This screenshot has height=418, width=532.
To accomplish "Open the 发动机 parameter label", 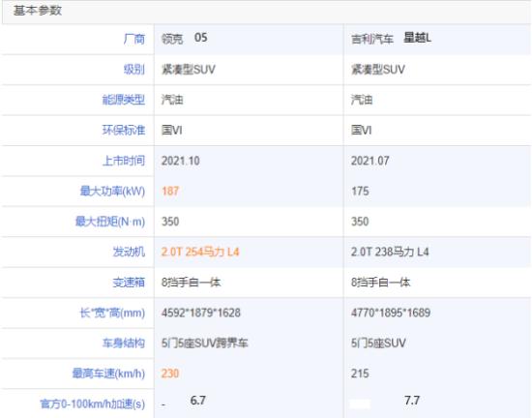I will [129, 252].
